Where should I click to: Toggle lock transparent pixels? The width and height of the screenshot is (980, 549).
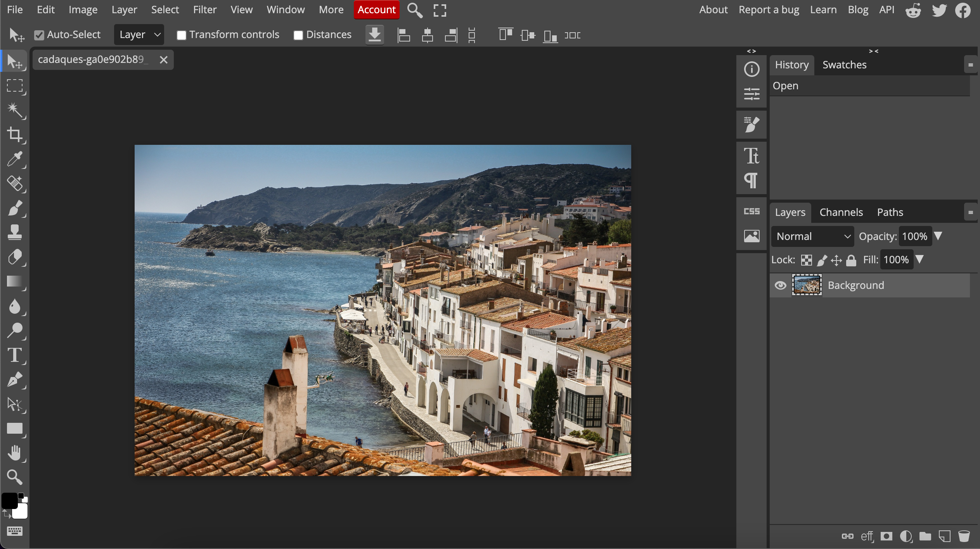[x=806, y=260]
